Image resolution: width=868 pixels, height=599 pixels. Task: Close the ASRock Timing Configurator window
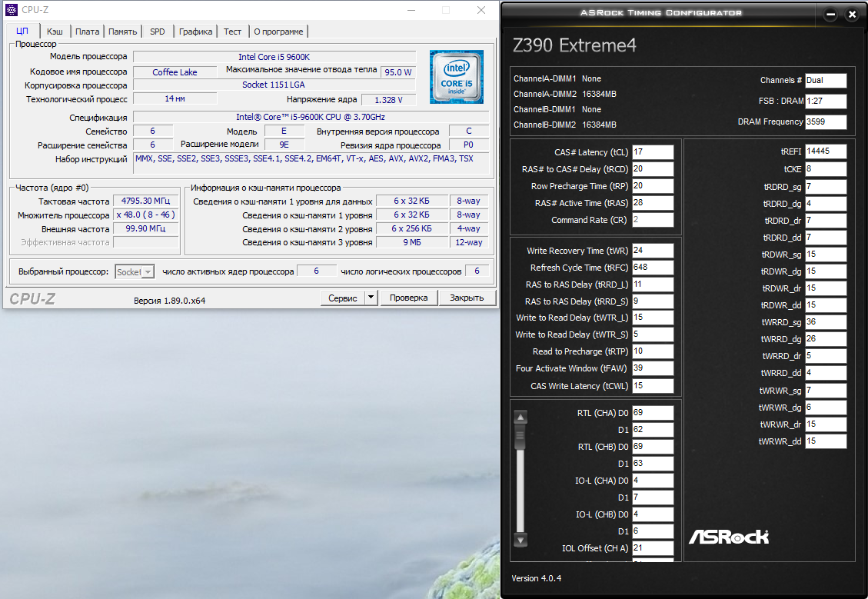click(852, 15)
